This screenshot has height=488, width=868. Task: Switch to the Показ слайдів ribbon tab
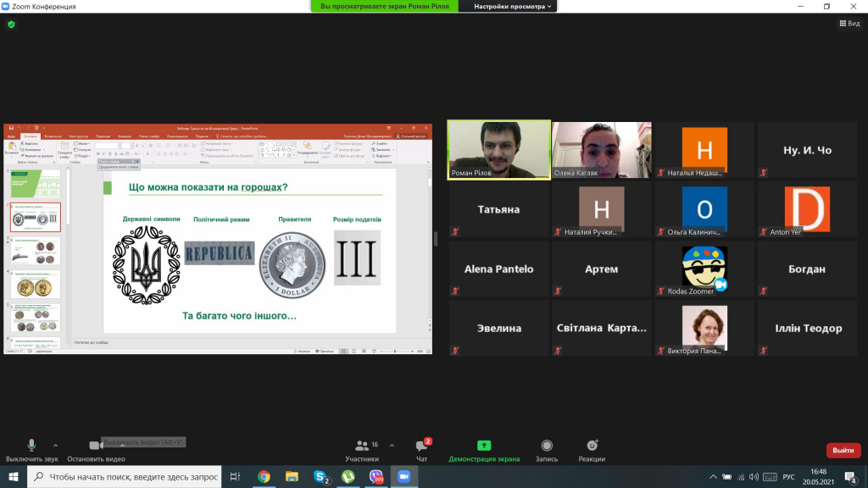[x=149, y=136]
